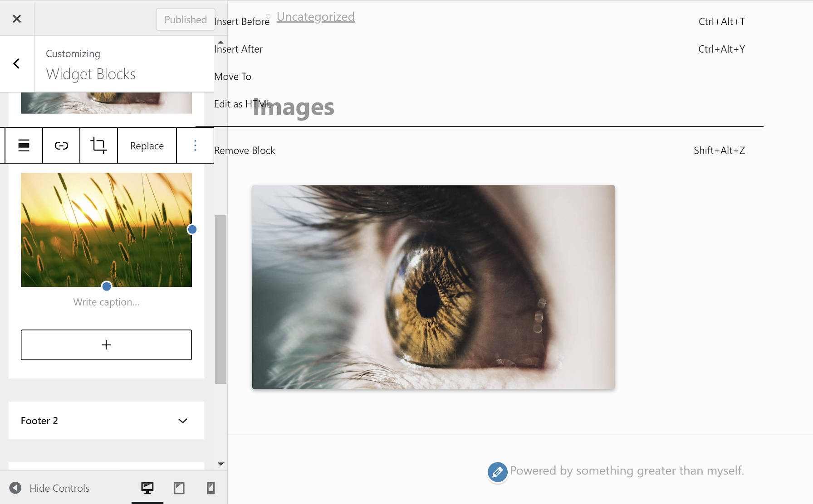This screenshot has height=504, width=813.
Task: Navigate back from Widget Blocks customizing
Action: [x=17, y=63]
